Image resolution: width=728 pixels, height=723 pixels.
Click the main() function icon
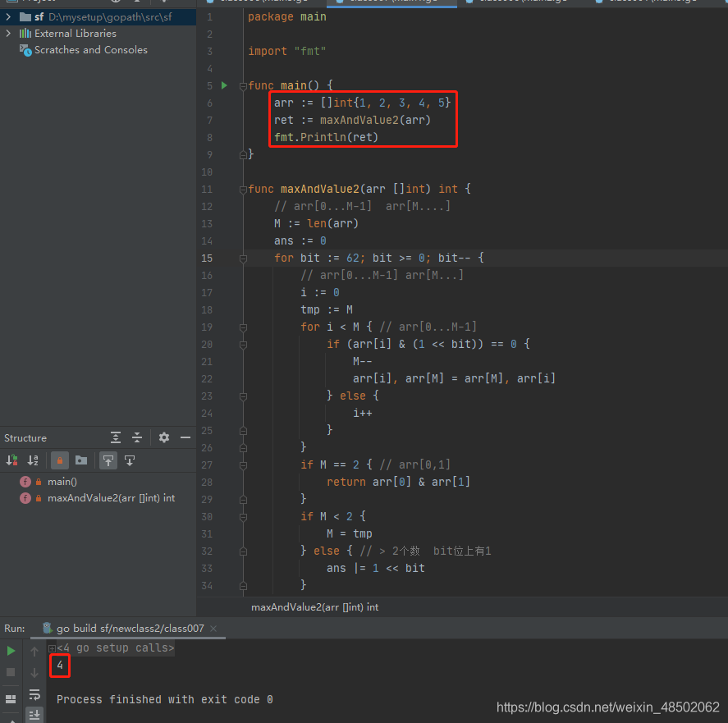25,482
